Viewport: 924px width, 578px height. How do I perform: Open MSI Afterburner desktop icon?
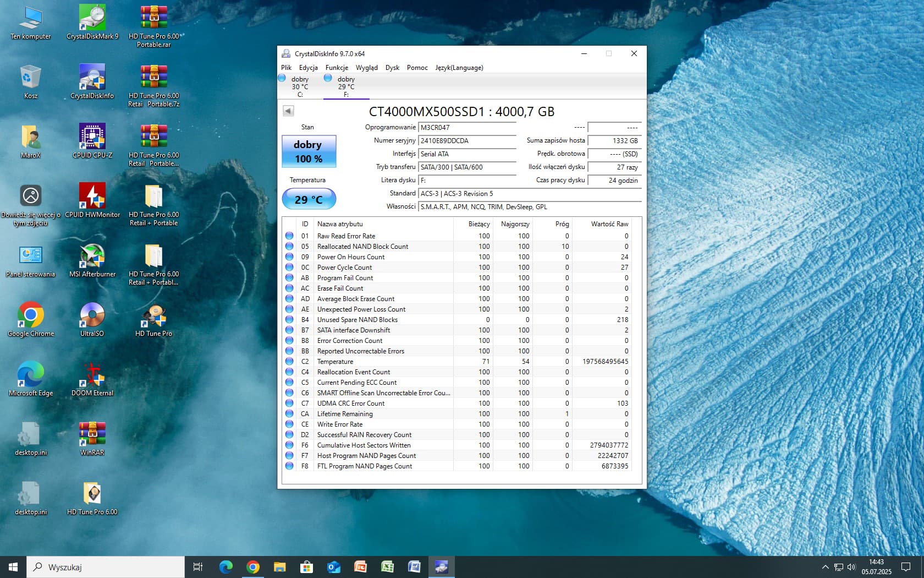point(92,260)
